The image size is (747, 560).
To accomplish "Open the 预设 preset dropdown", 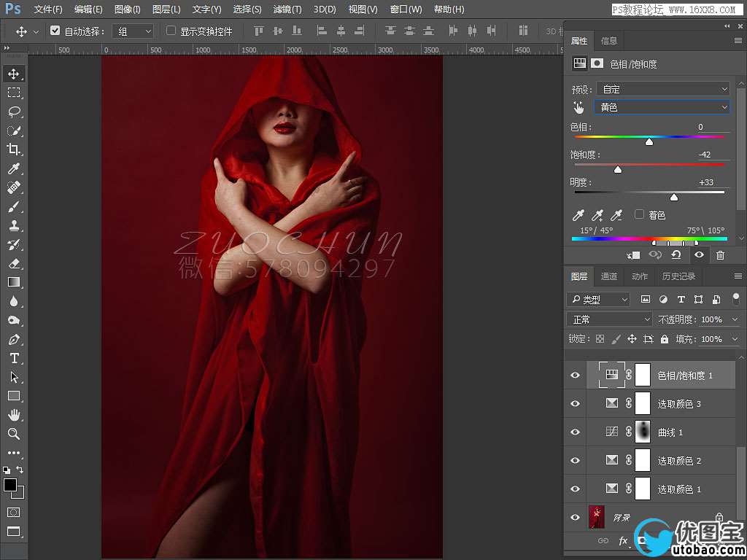I will [663, 89].
